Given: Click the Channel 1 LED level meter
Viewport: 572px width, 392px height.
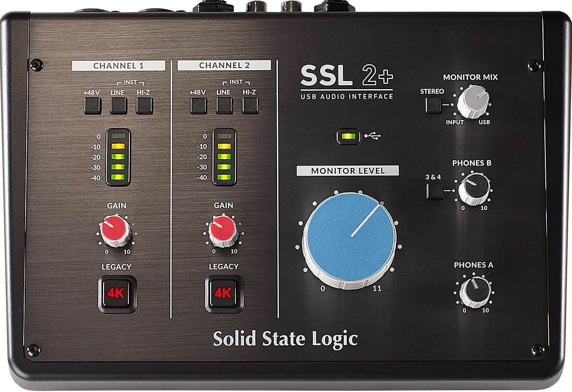Looking at the screenshot, I should [x=118, y=156].
